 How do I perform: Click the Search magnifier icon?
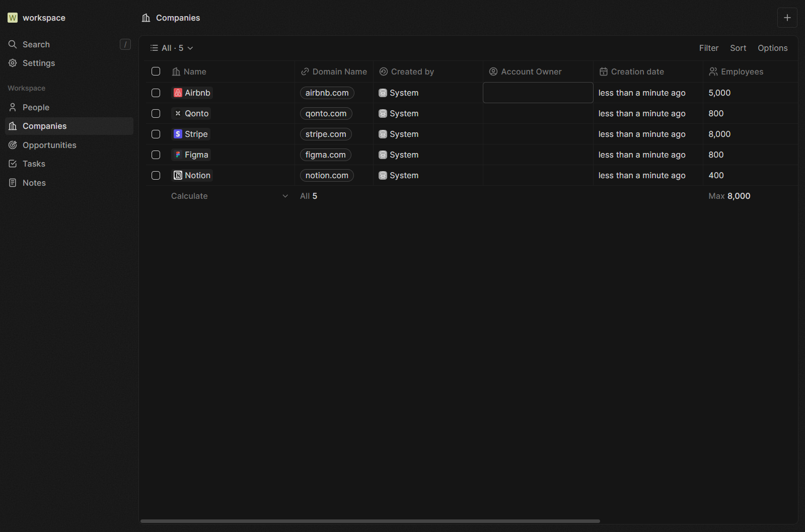(13, 44)
